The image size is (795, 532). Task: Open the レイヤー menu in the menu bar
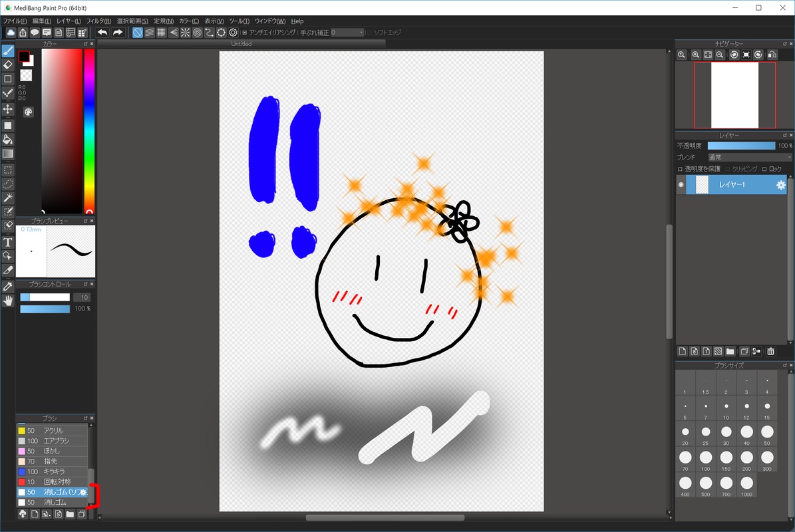click(69, 21)
